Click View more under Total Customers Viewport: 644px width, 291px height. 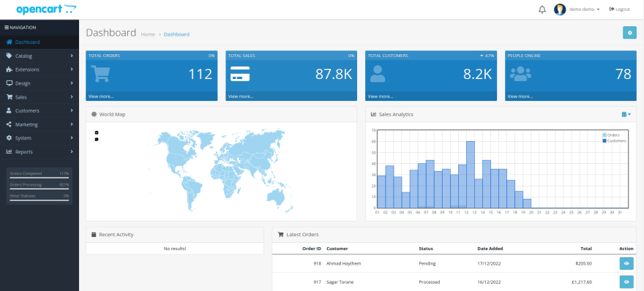point(381,97)
